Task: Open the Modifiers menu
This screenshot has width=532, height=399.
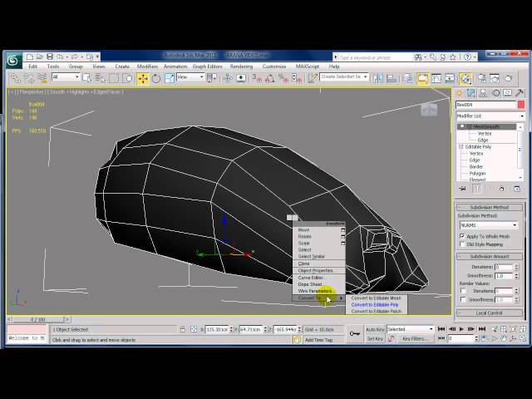Action: 147,66
